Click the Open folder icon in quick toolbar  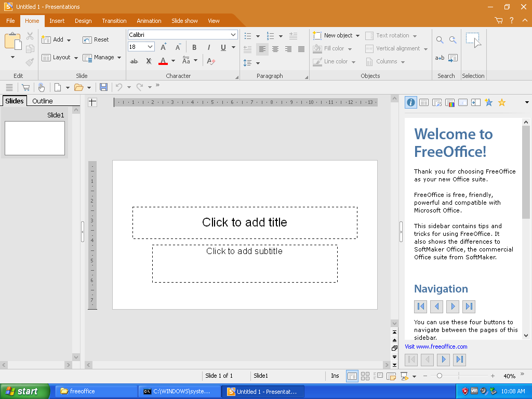(x=79, y=87)
